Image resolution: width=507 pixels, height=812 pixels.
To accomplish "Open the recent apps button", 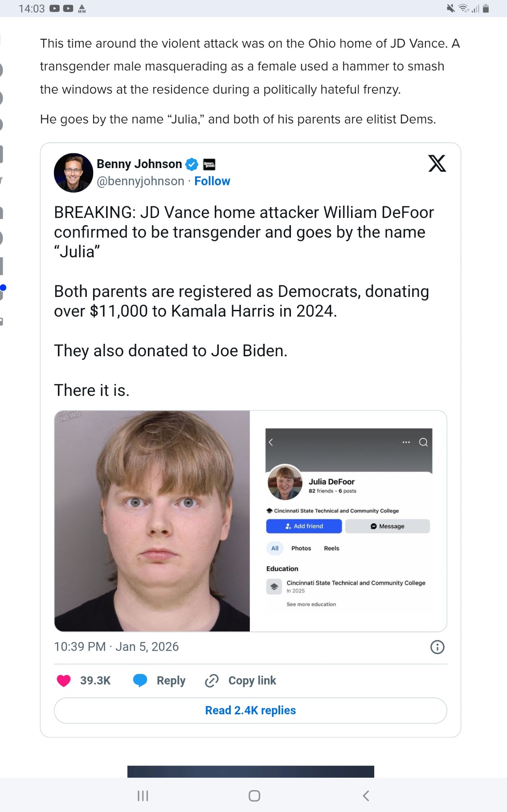I will (x=143, y=796).
